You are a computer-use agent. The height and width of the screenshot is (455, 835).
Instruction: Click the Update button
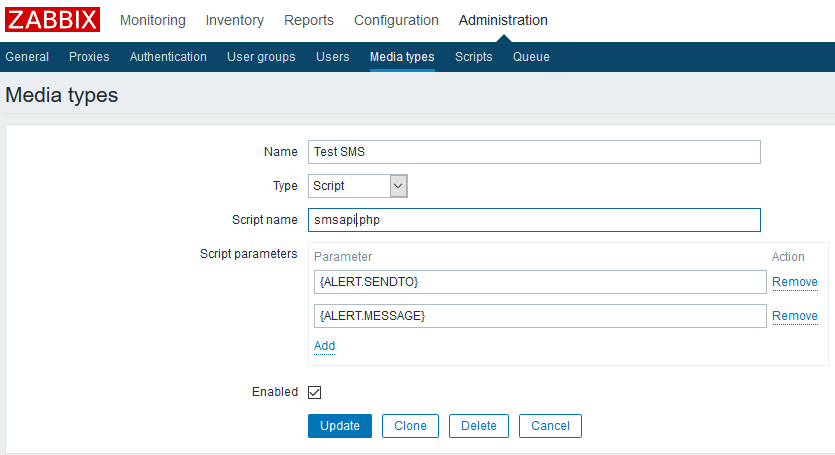tap(340, 426)
